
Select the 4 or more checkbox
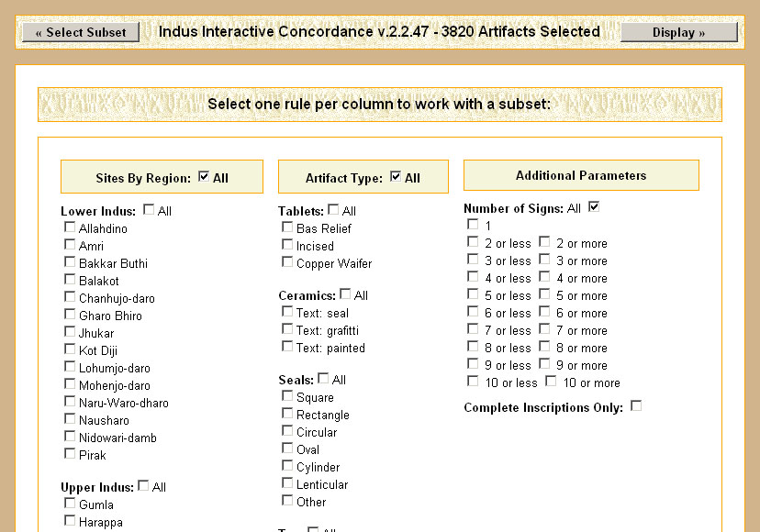544,276
